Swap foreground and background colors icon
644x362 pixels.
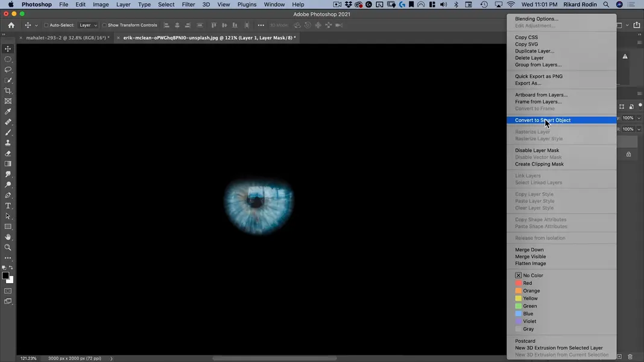11,267
